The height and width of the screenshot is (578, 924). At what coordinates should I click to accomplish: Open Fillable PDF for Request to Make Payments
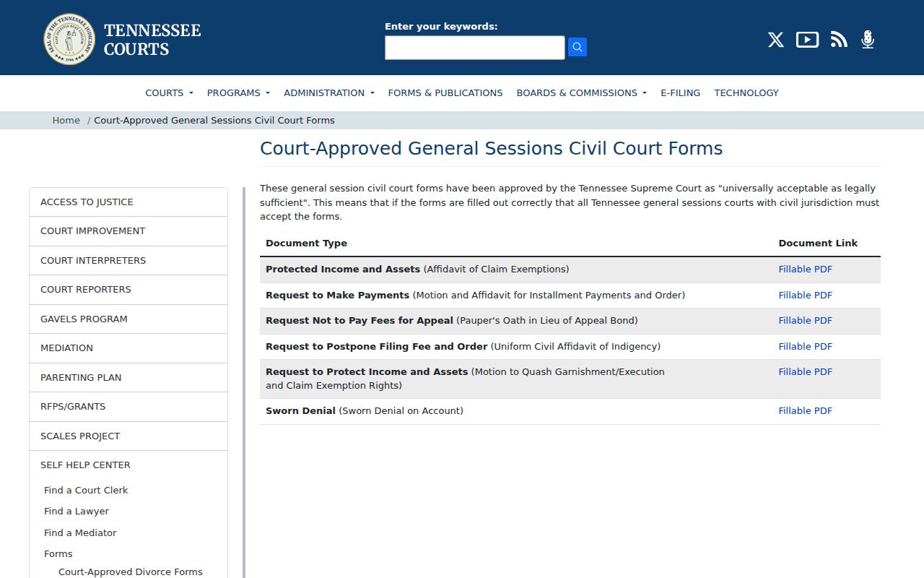click(805, 296)
